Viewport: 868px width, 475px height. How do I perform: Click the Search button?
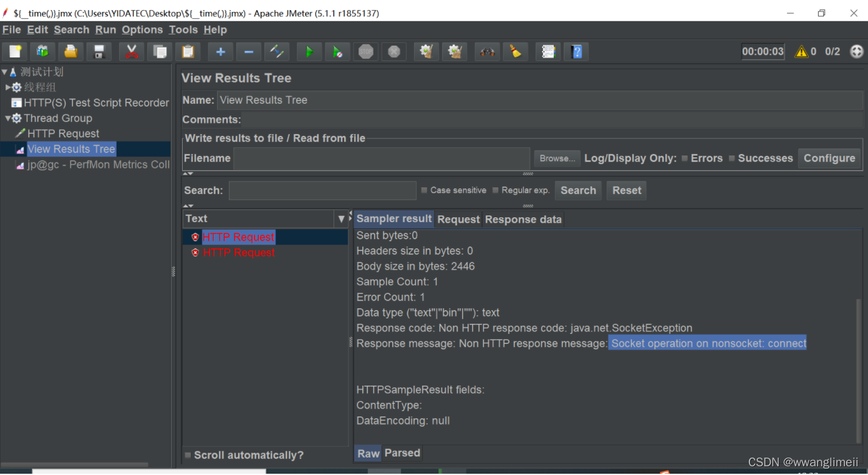[578, 190]
